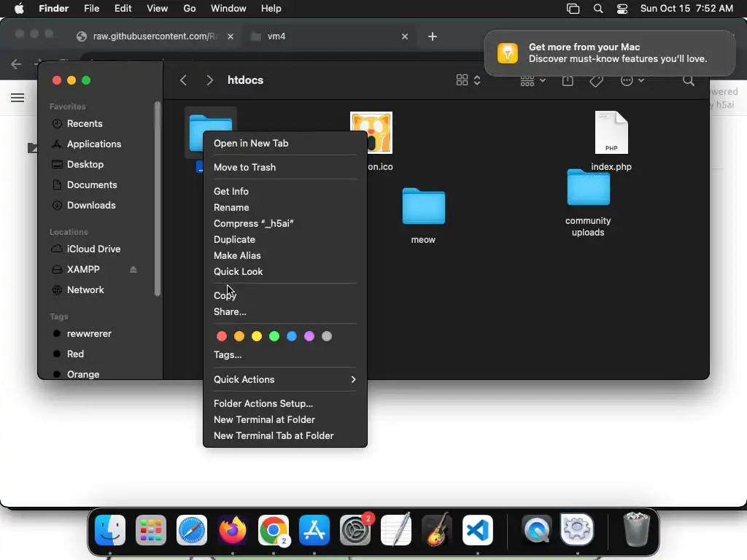
Task: Open Launchpad in the Dock
Action: tap(151, 530)
